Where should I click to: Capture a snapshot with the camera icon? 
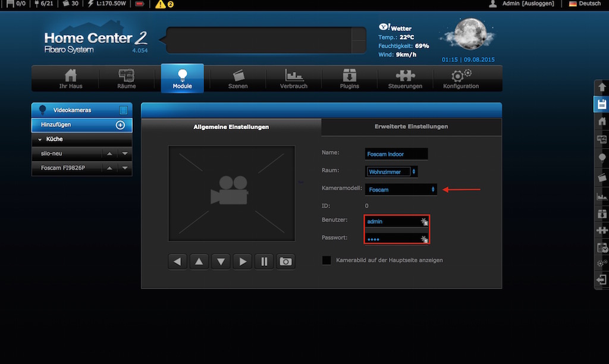pyautogui.click(x=285, y=261)
